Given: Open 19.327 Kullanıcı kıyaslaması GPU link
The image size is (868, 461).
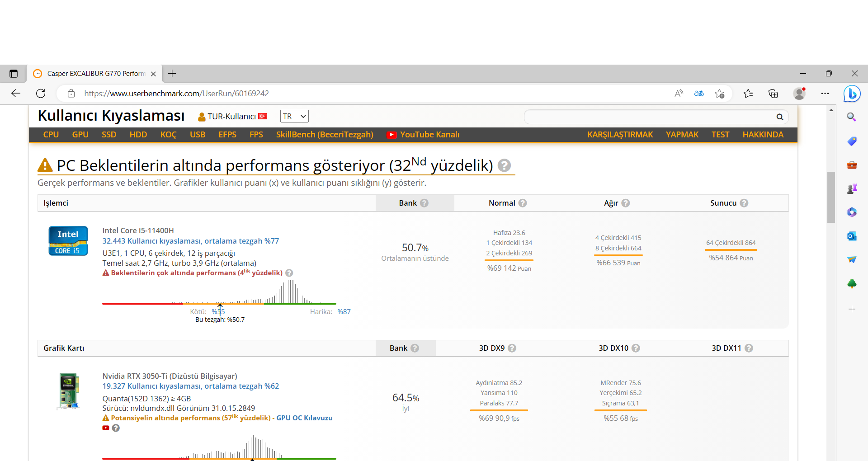Looking at the screenshot, I should 191,386.
